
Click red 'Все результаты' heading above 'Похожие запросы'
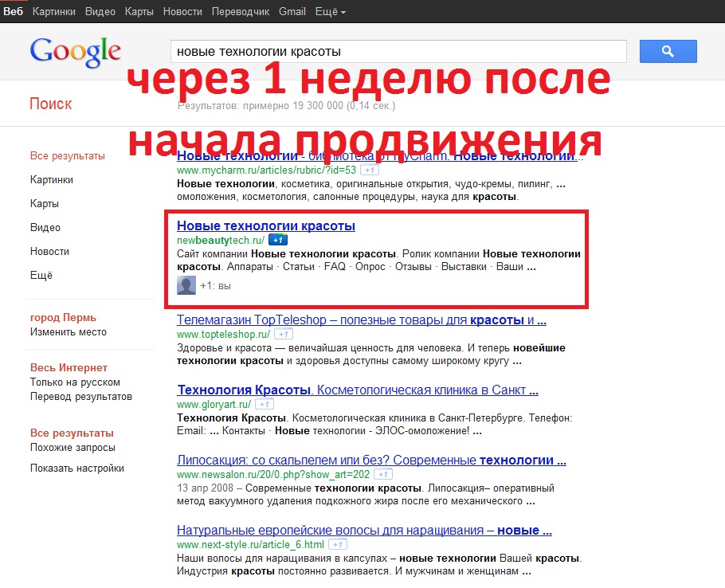pyautogui.click(x=72, y=433)
